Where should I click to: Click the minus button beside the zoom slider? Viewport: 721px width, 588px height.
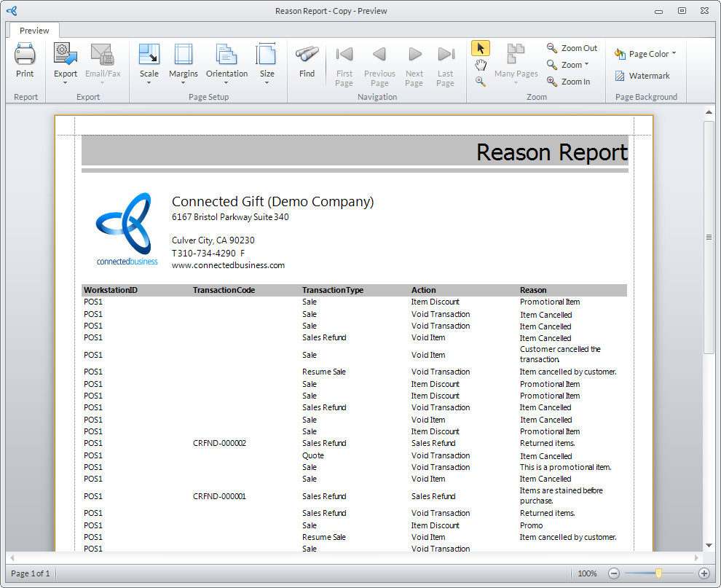(x=614, y=573)
